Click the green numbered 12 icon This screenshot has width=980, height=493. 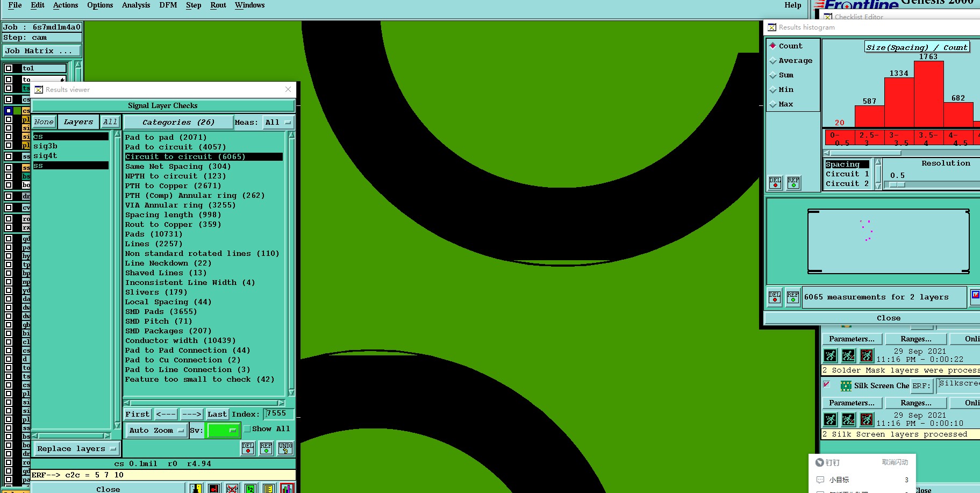coord(251,488)
